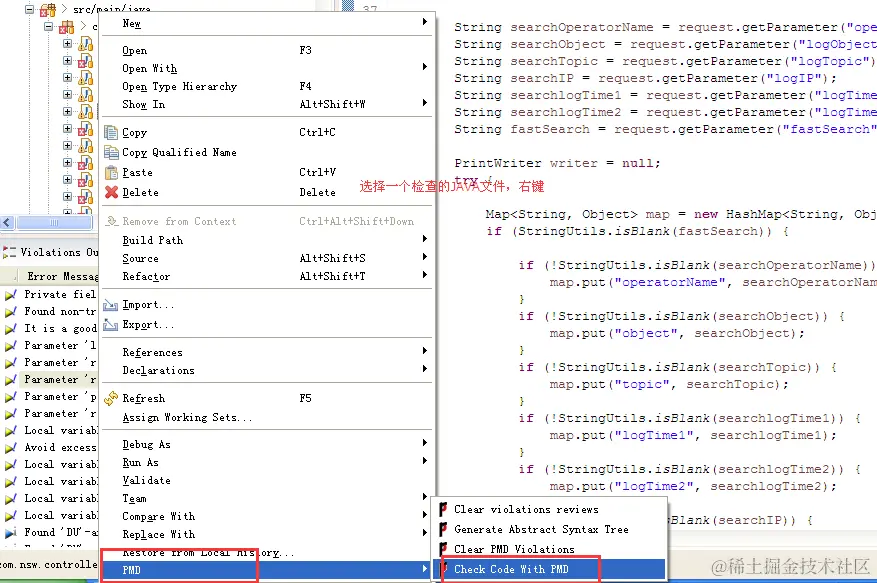Click the package explorer horizontal scrollbar thumb
The height and width of the screenshot is (583, 877).
[x=54, y=223]
